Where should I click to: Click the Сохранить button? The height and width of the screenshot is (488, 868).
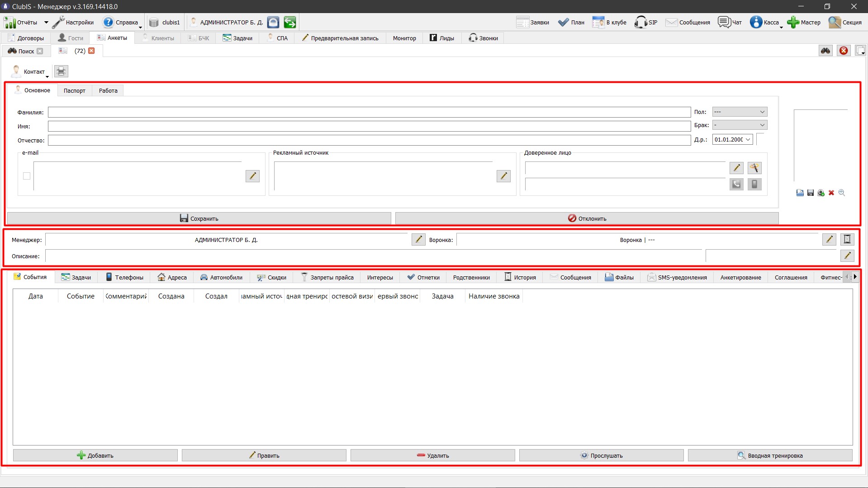tap(199, 218)
